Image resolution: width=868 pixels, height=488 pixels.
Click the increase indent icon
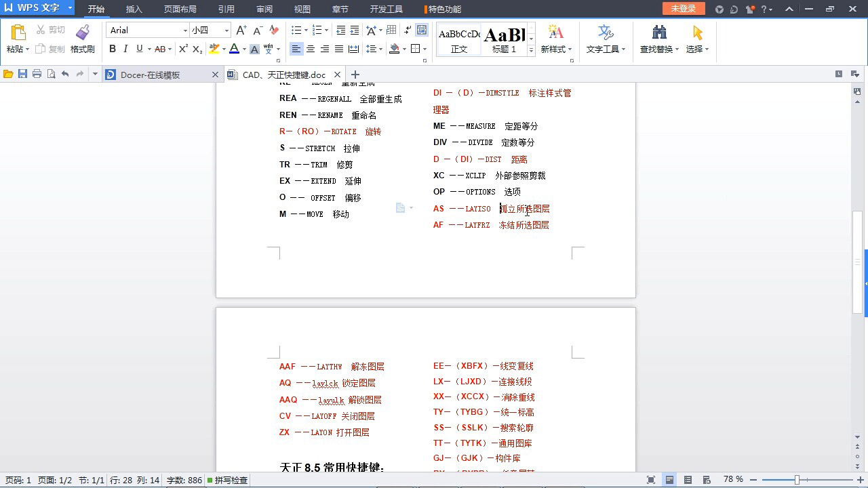(355, 30)
